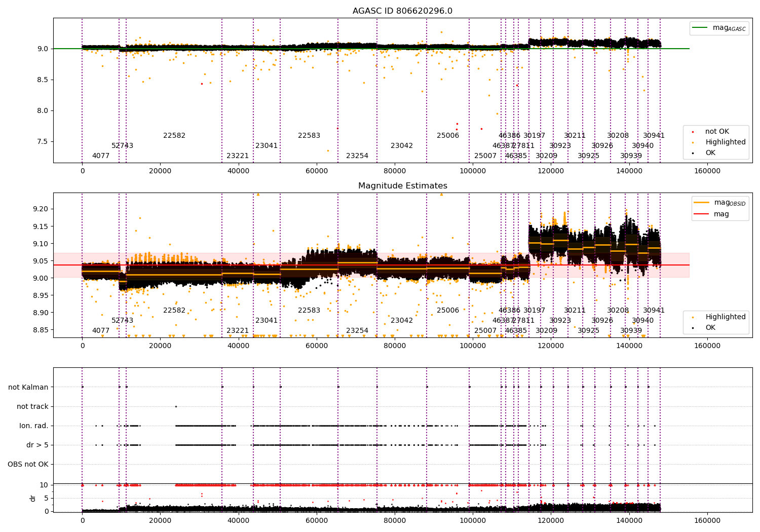Click obsid label 23254 in top plot
Viewport: 760px width, 532px height.
357,156
